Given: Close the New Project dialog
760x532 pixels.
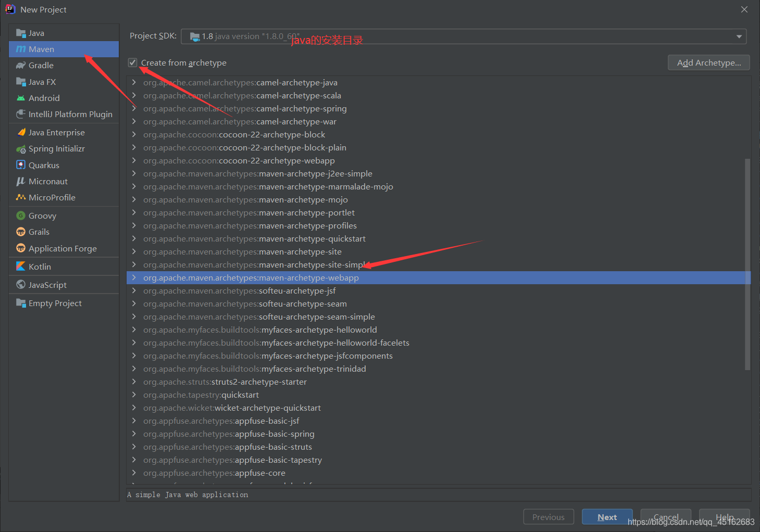Looking at the screenshot, I should 744,9.
